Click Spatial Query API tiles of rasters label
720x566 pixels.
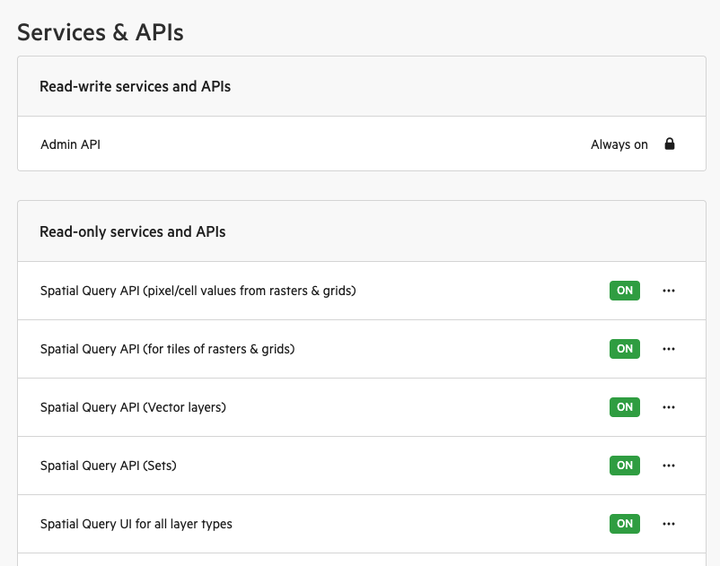click(167, 349)
